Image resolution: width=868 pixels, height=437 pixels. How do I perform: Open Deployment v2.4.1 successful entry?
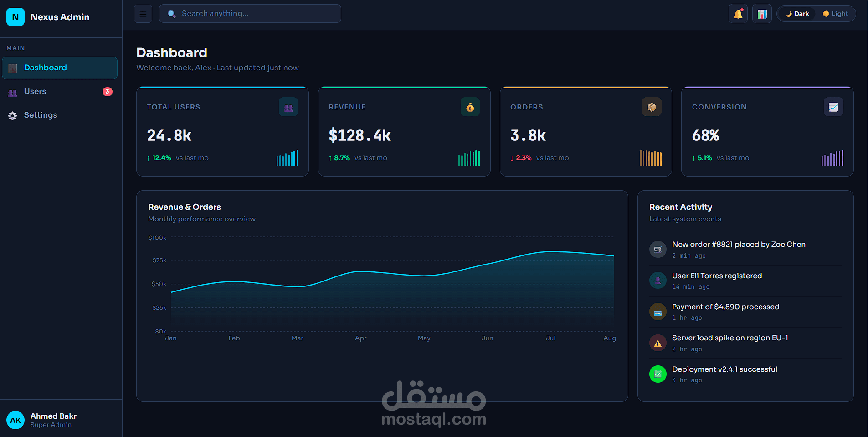click(x=745, y=375)
